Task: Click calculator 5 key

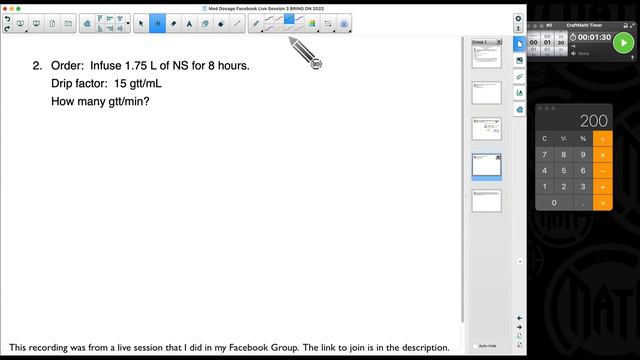Action: point(564,171)
